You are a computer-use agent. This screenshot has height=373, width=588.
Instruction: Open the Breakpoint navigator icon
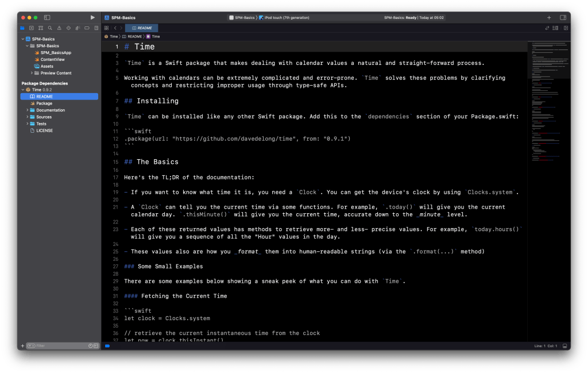[87, 28]
